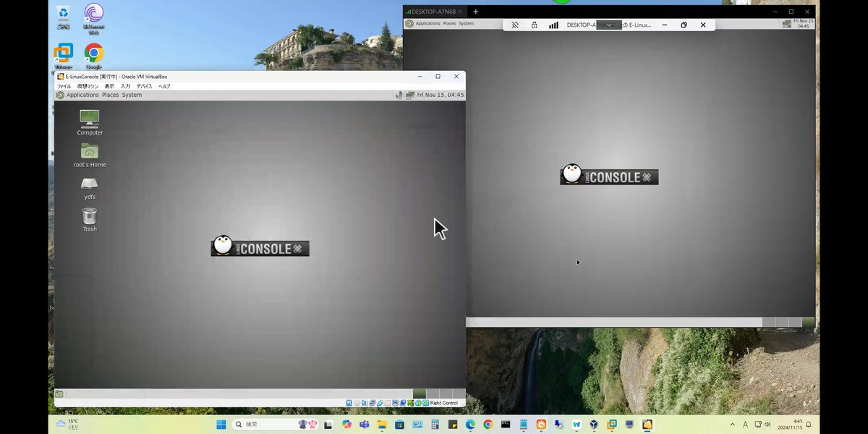Open the Windows Start menu
The image size is (868, 434).
coord(221,425)
